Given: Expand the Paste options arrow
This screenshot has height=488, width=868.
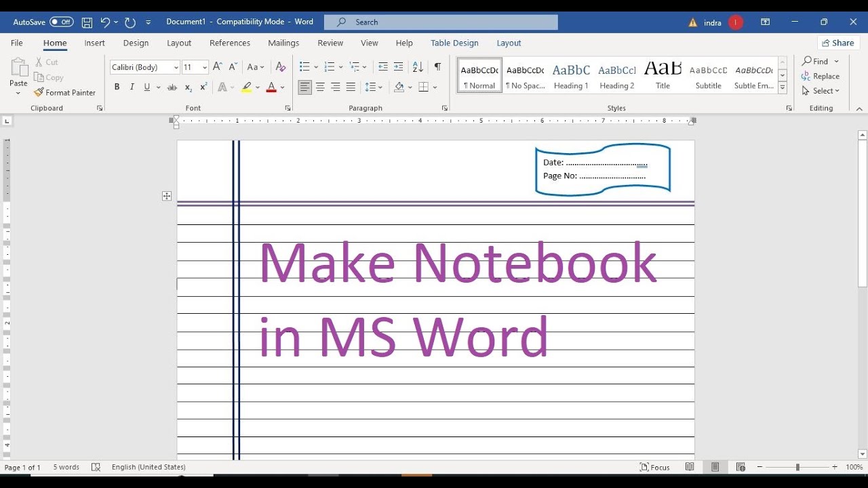Looking at the screenshot, I should [x=18, y=93].
